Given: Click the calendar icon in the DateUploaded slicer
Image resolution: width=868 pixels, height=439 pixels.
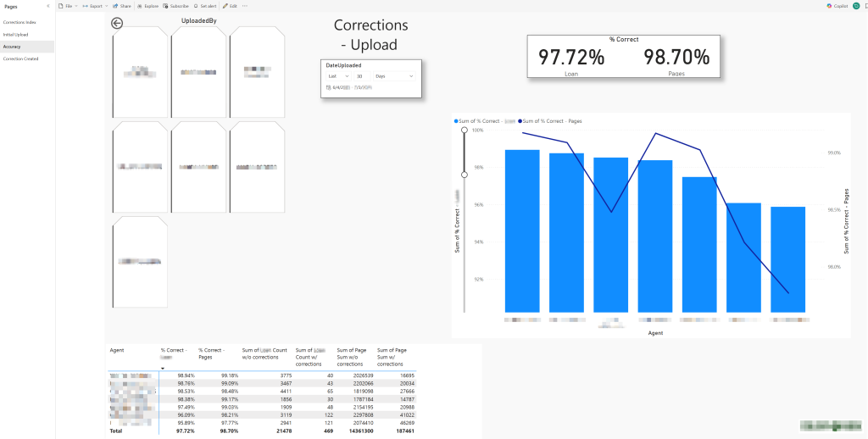Looking at the screenshot, I should pyautogui.click(x=329, y=87).
